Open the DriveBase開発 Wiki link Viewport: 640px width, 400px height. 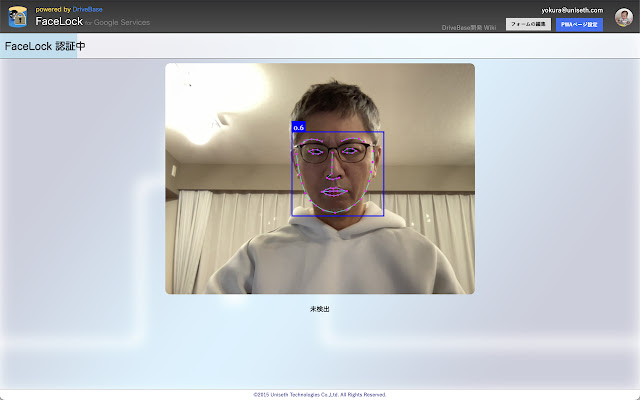(x=468, y=26)
